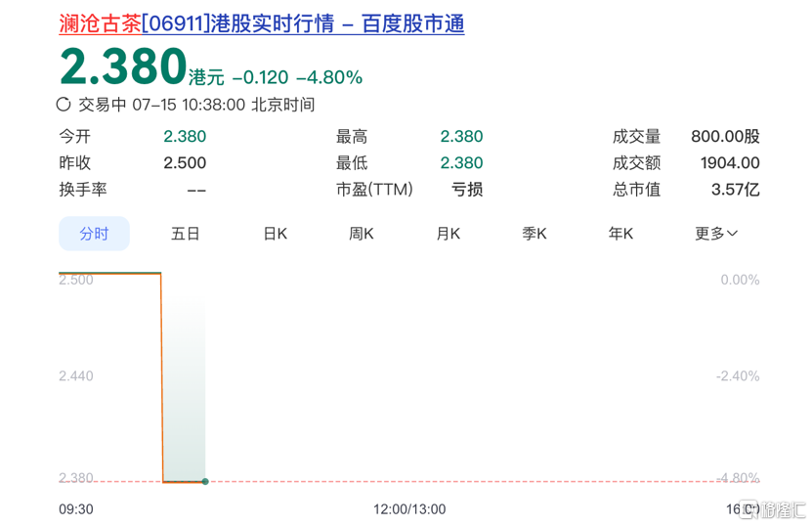812x526 pixels.
Task: Switch to the 五日 chart tab
Action: 186,234
